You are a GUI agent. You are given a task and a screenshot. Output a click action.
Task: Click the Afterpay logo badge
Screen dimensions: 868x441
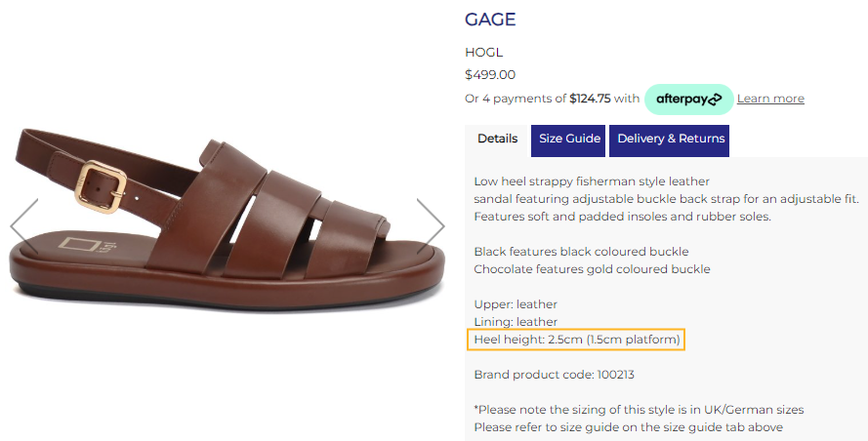tap(688, 100)
